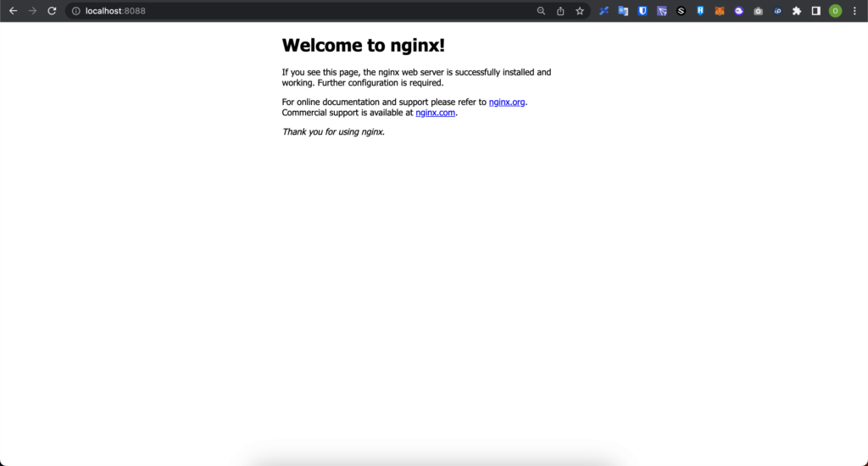
Task: View site information icon in address bar
Action: (75, 11)
